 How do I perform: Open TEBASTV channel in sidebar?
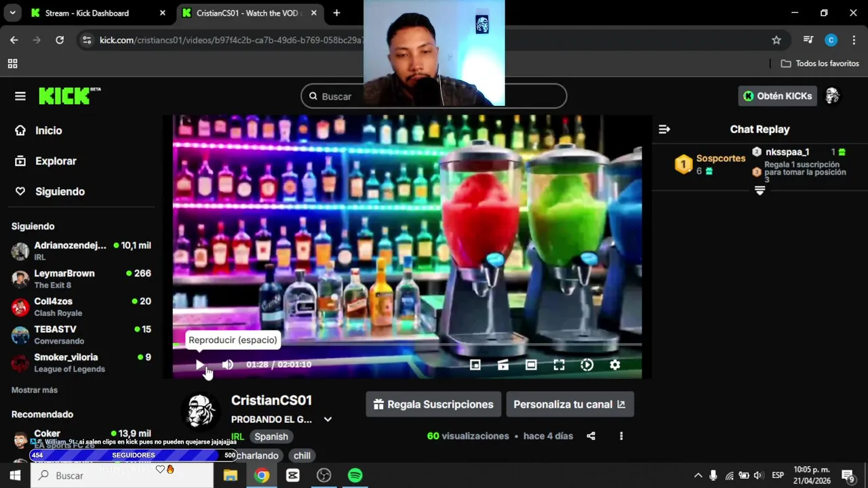81,335
